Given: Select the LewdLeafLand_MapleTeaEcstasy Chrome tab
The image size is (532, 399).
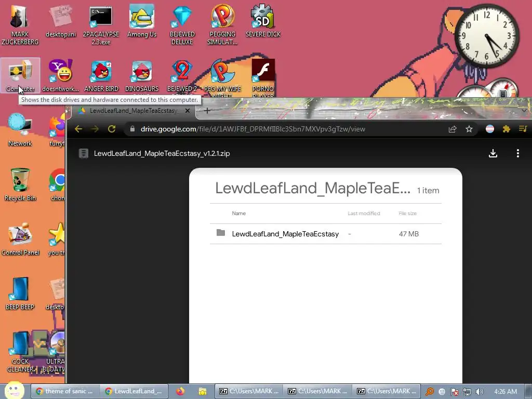Looking at the screenshot, I should (134, 111).
